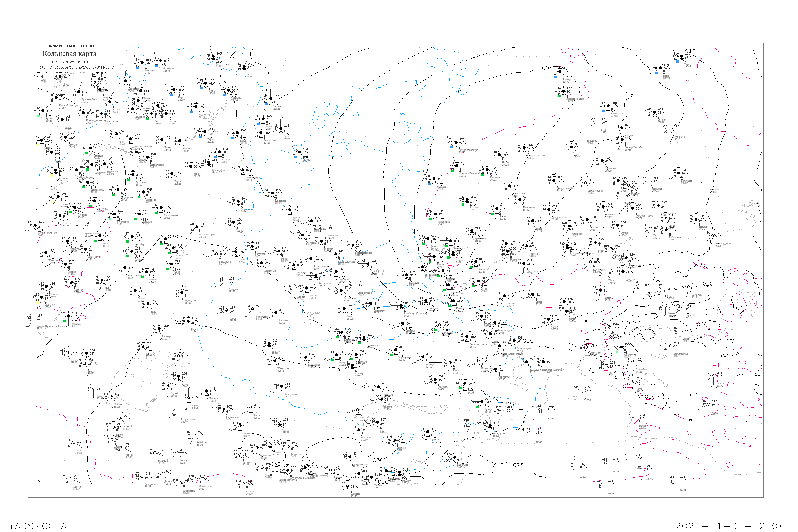The height and width of the screenshot is (532, 798).
Task: Click the half-filled circle at Нижний Новгород station
Action: click(x=56, y=98)
